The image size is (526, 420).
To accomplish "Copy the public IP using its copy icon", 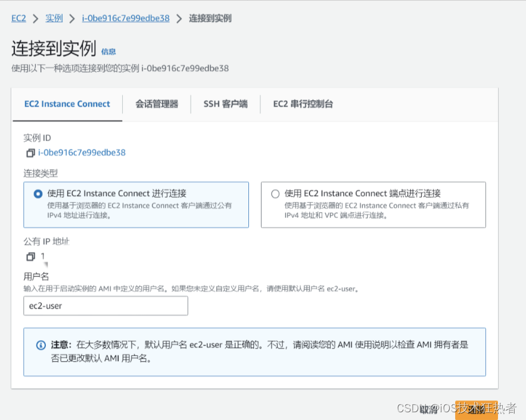I will point(30,256).
